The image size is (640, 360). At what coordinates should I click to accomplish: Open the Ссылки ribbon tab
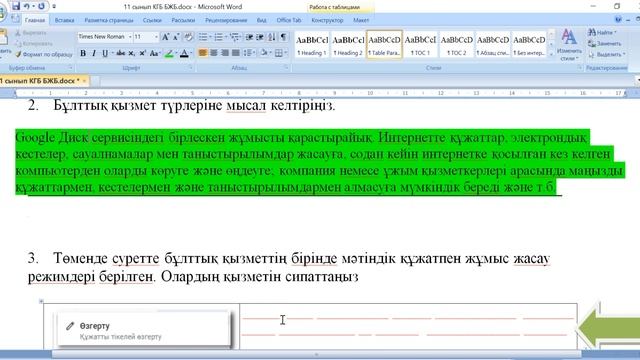coord(152,20)
